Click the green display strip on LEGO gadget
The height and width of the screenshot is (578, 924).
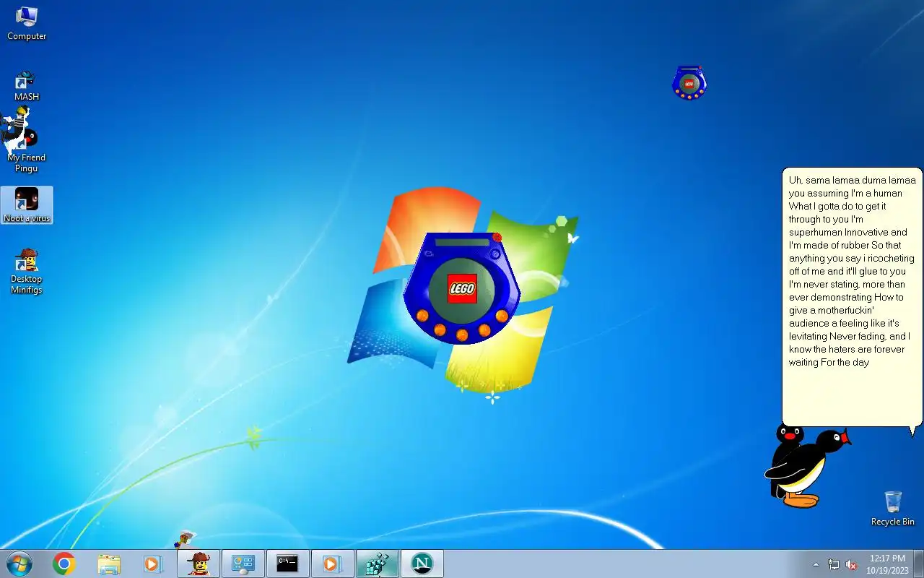pyautogui.click(x=462, y=243)
